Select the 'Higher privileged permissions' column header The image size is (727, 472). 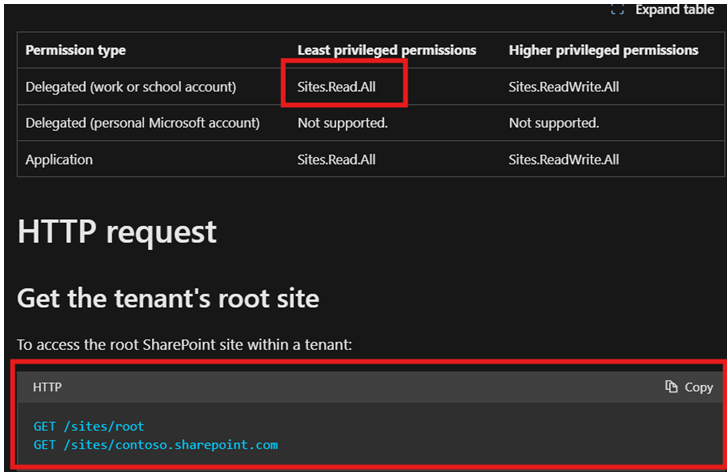pyautogui.click(x=604, y=50)
